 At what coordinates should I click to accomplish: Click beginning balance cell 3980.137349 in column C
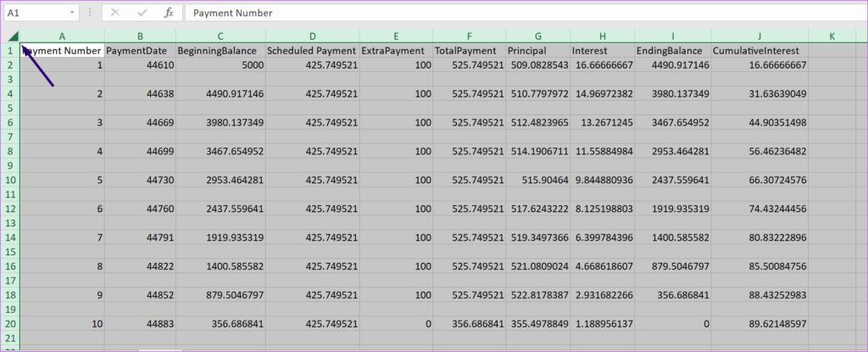tap(220, 122)
